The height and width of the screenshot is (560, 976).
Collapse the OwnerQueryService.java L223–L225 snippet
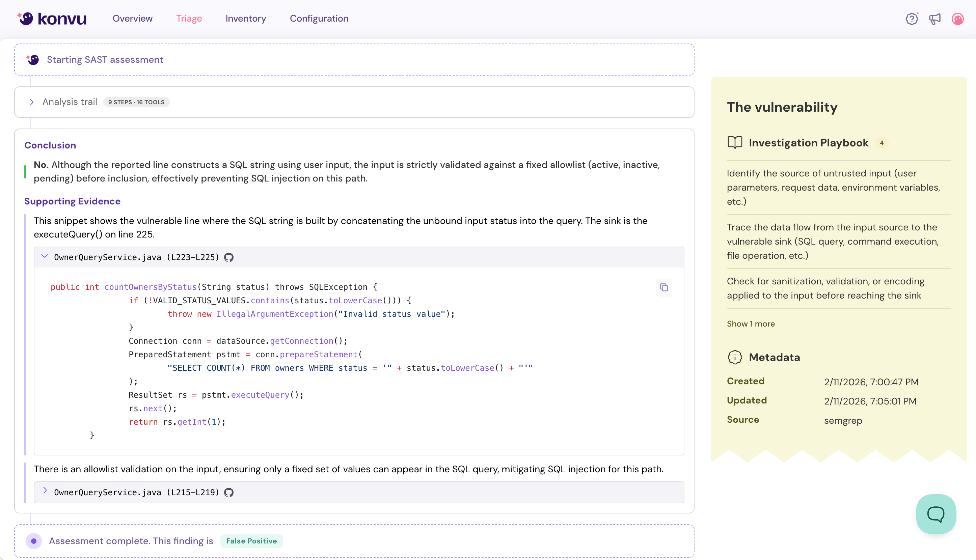click(45, 256)
